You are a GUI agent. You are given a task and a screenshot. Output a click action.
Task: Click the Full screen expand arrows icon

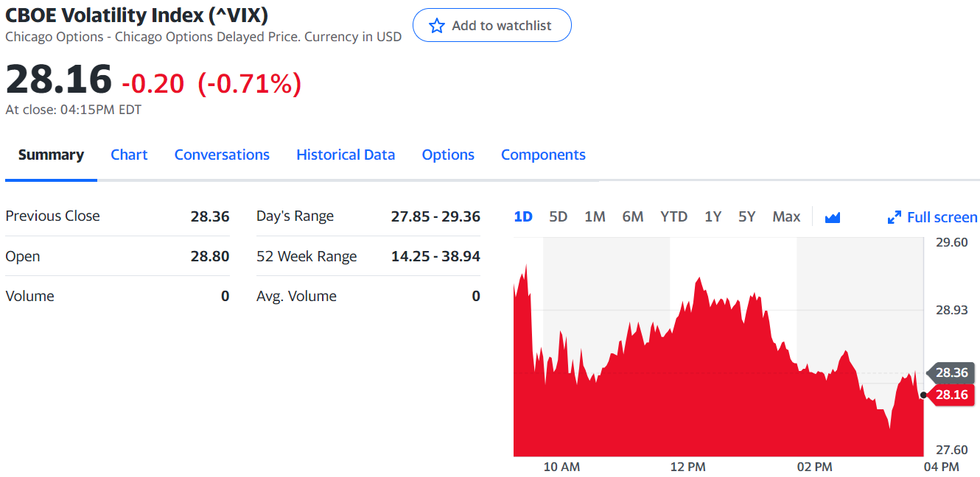coord(895,217)
